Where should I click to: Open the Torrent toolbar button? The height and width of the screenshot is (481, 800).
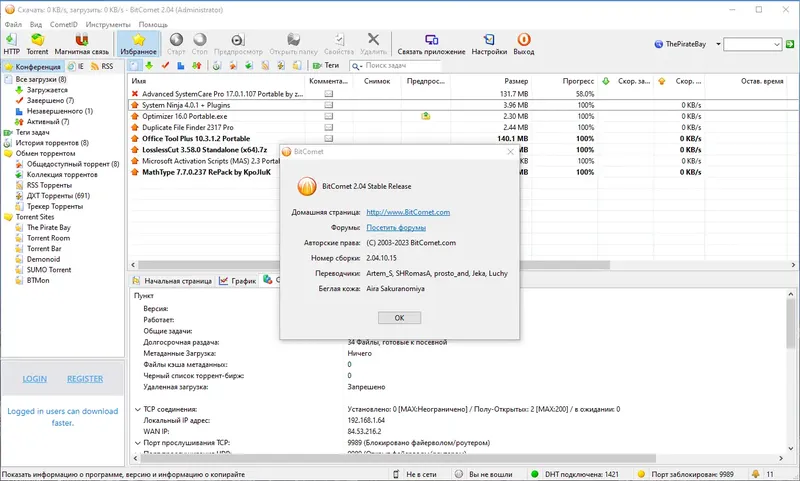coord(37,44)
